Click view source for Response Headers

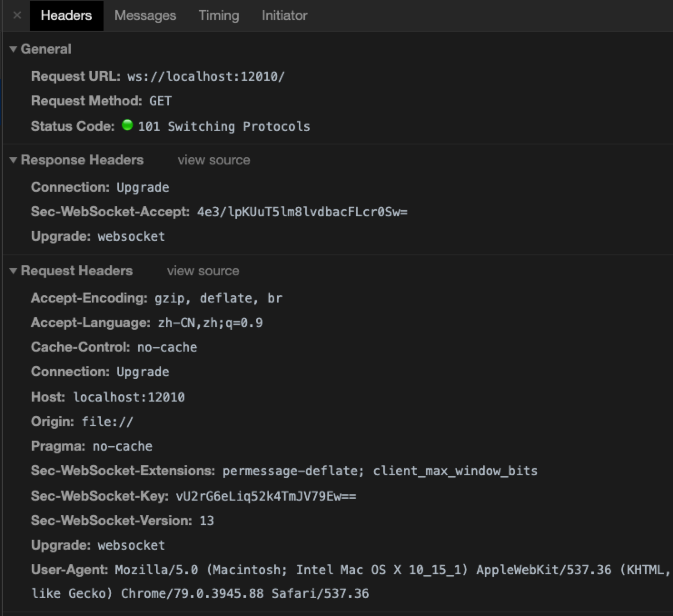coord(213,160)
